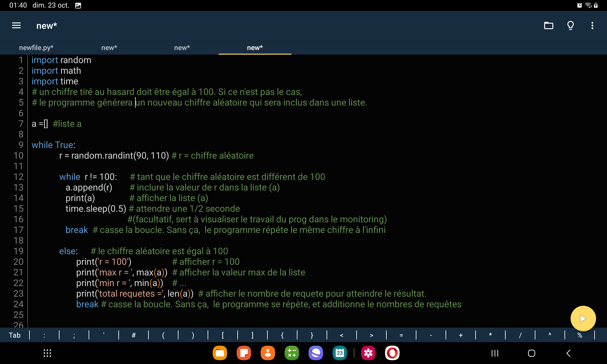Open the calendar app showing 23
Screen dimensions: 607x364
(340, 353)
